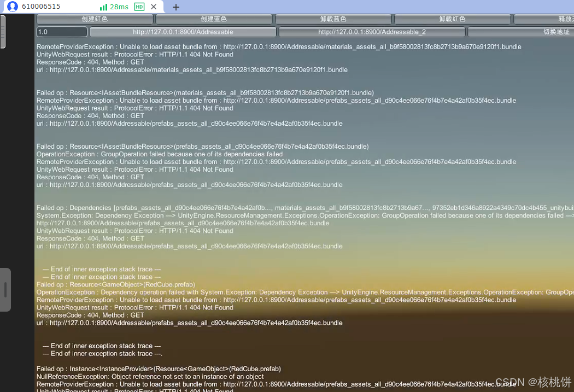Click the 创建红色 button
This screenshot has width=574, height=392.
pos(95,19)
